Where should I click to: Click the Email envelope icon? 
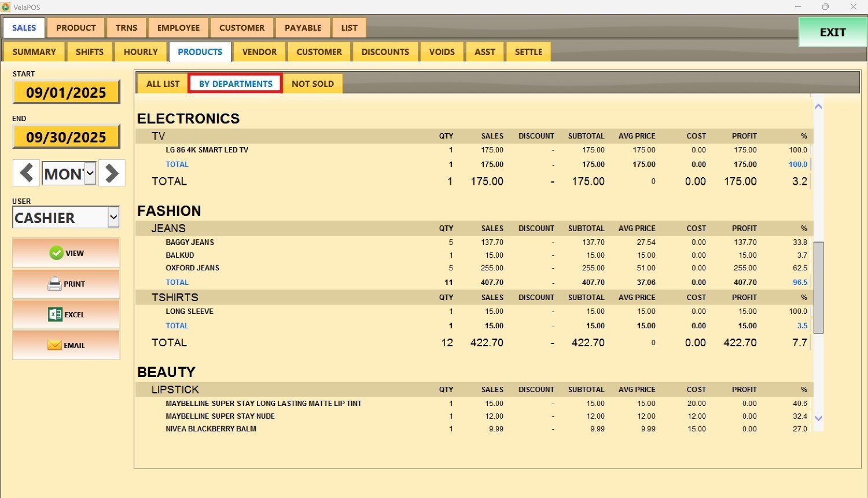pyautogui.click(x=55, y=345)
